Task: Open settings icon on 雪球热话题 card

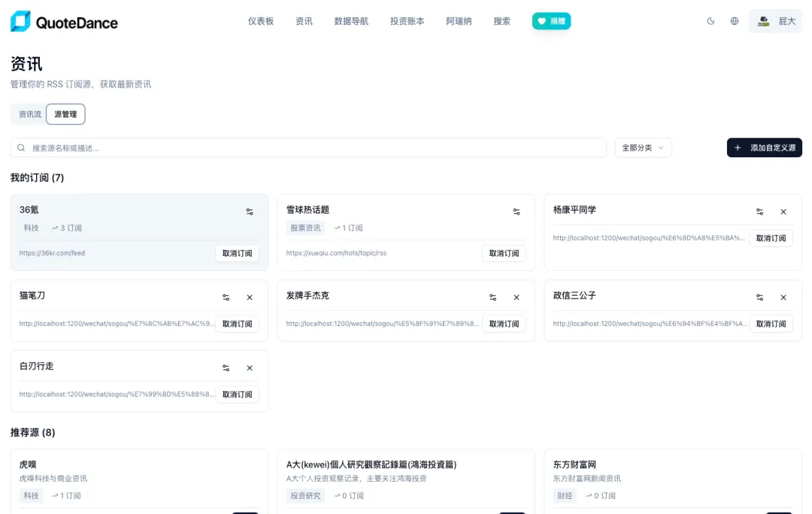Action: (517, 211)
